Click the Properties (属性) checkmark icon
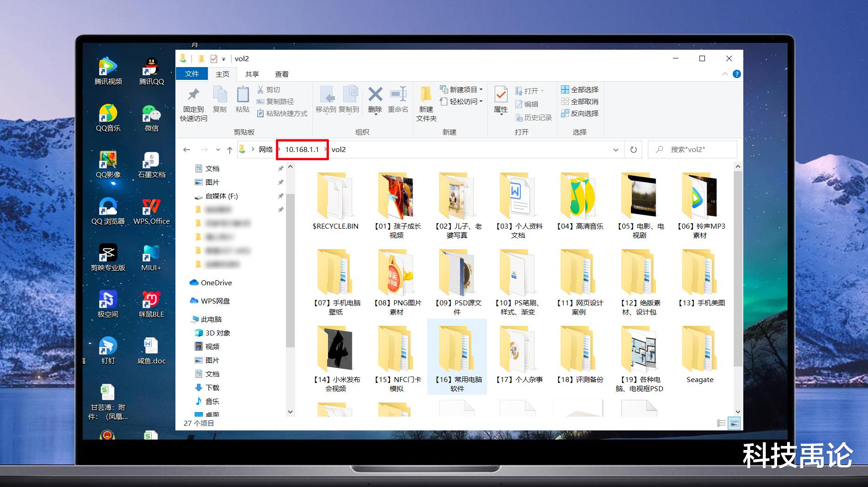This screenshot has width=868, height=487. point(501,94)
